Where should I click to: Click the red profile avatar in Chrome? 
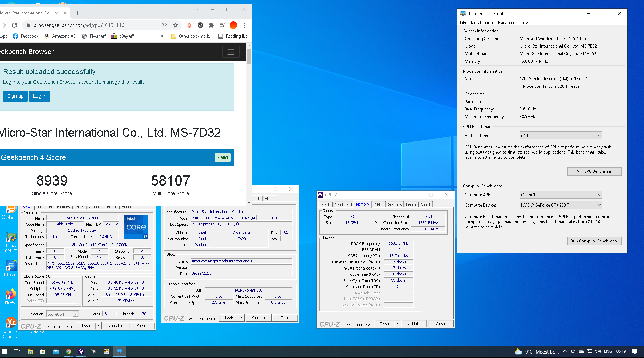coord(233,25)
